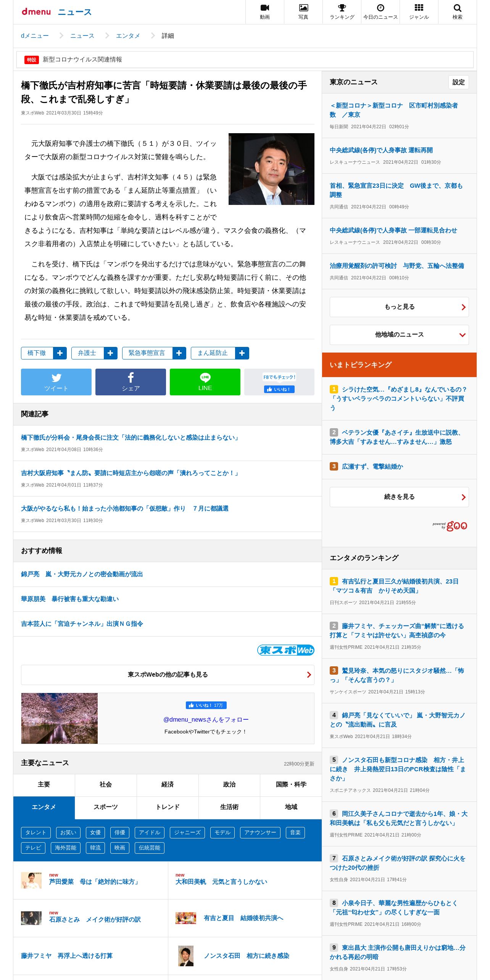Filter by アナウンサー subcategory
This screenshot has width=490, height=980.
click(x=260, y=832)
